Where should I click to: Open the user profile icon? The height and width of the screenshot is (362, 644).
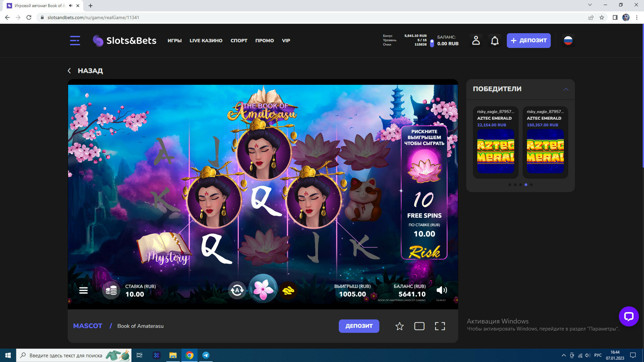click(476, 41)
